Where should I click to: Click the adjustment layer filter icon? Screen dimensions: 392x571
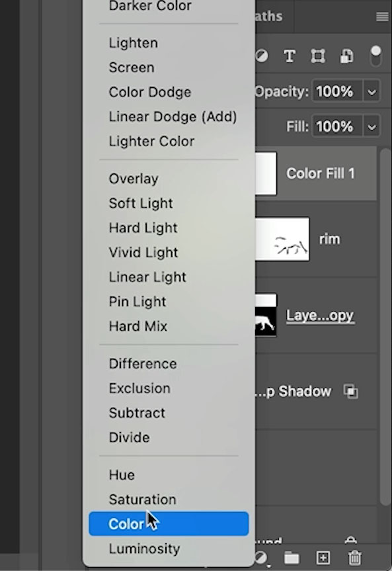pos(262,56)
